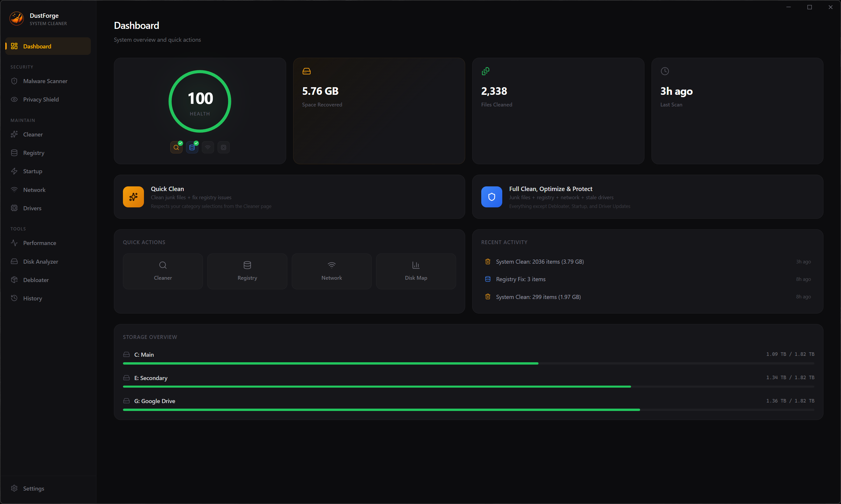Switch to the Dashboard page

[37, 46]
